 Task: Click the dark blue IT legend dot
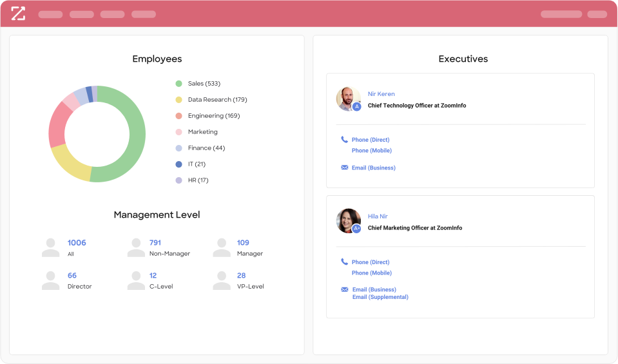point(179,164)
